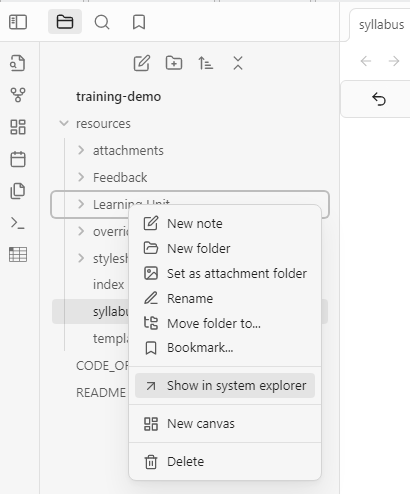Open the file explorer tab icon
410x494 pixels.
tap(65, 22)
